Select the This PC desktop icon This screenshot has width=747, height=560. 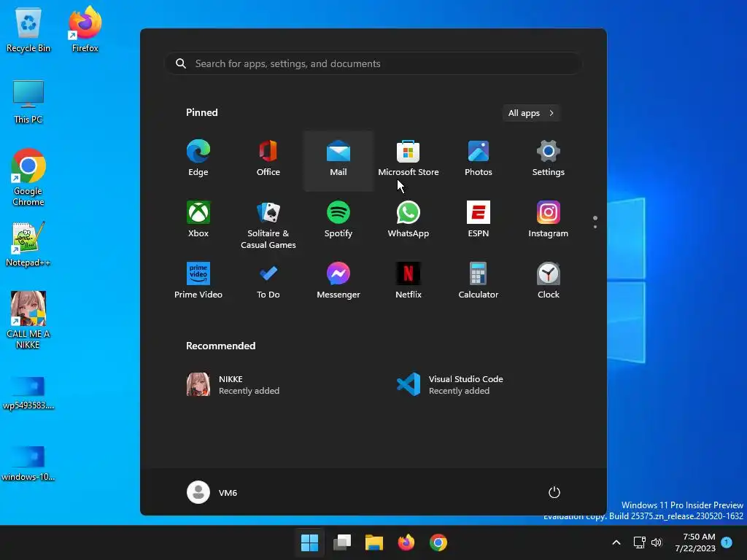pyautogui.click(x=28, y=102)
